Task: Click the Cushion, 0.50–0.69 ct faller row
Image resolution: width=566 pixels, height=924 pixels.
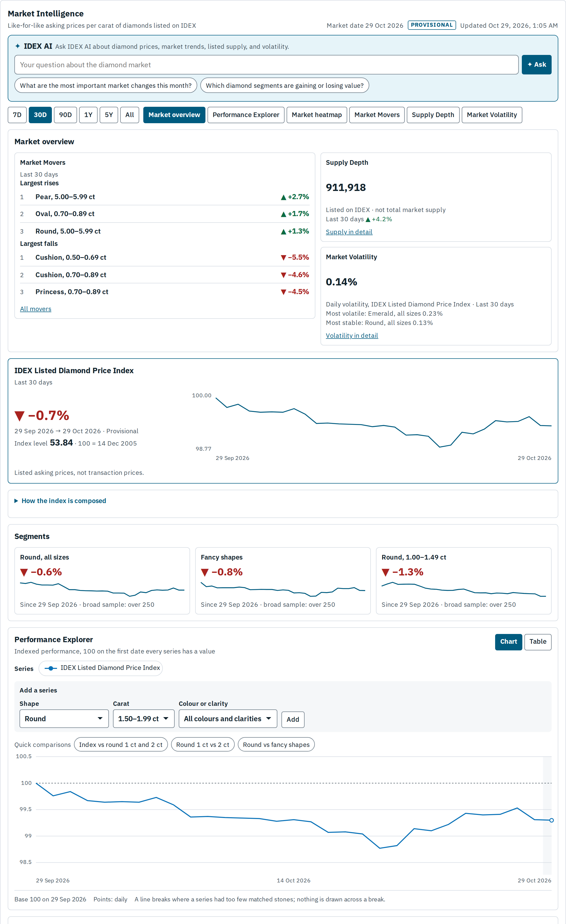Action: [x=164, y=257]
